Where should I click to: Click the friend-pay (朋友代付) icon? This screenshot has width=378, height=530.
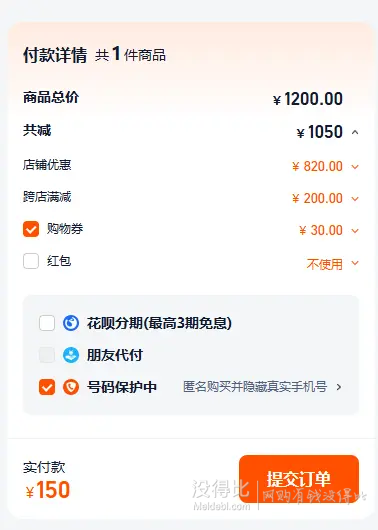click(71, 355)
